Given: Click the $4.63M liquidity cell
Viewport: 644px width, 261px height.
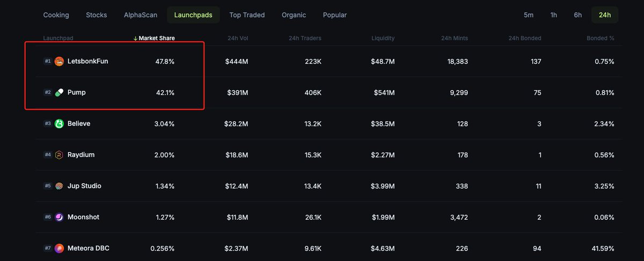Looking at the screenshot, I should (x=383, y=248).
